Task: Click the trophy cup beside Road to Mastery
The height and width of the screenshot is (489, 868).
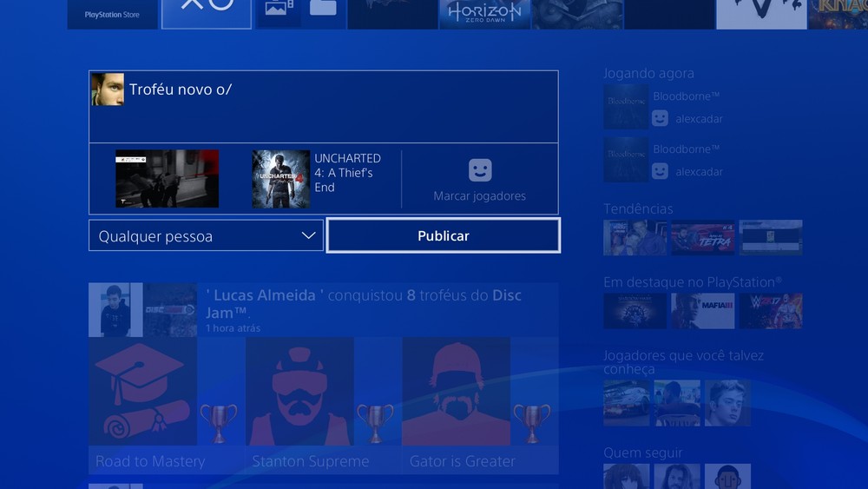Action: click(x=219, y=423)
